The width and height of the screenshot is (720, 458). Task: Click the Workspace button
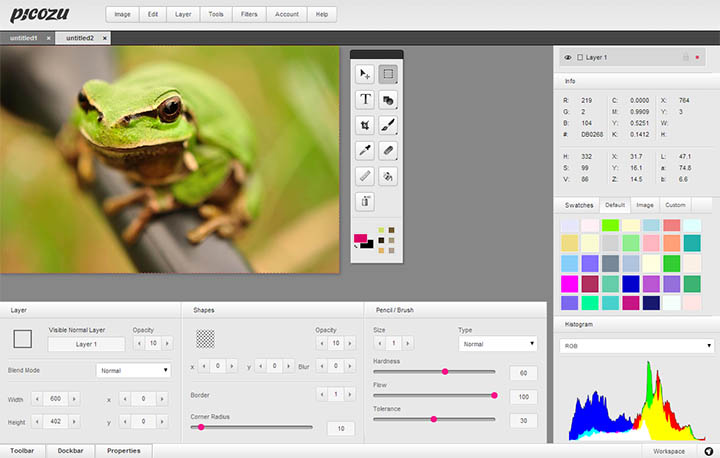click(x=669, y=451)
